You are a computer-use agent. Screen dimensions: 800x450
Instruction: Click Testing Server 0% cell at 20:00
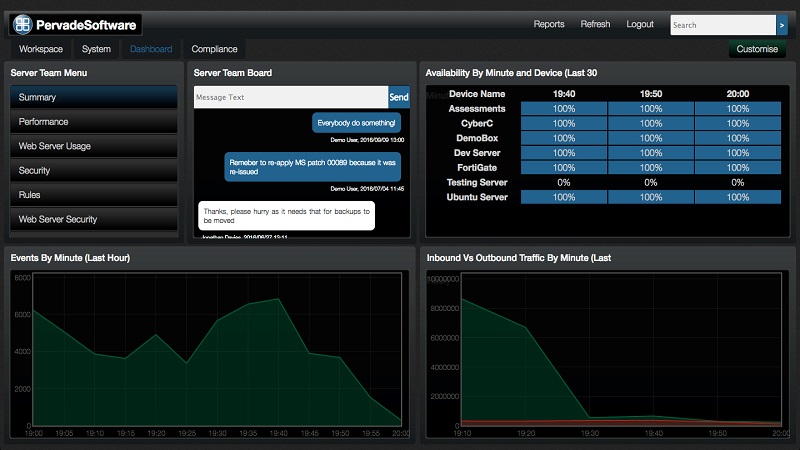point(738,183)
